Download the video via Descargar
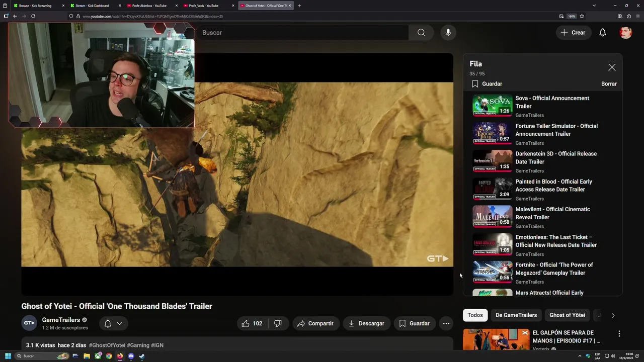The width and height of the screenshot is (644, 362). 366,323
